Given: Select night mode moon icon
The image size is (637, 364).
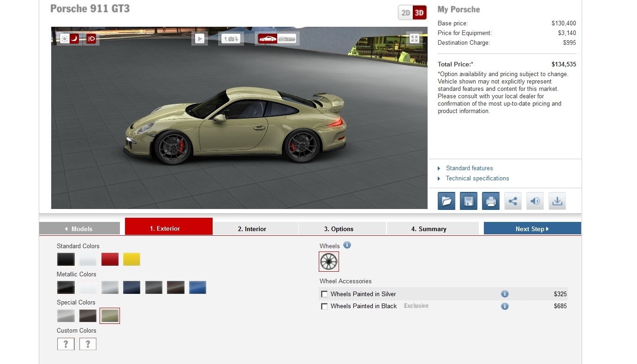Looking at the screenshot, I should [74, 39].
